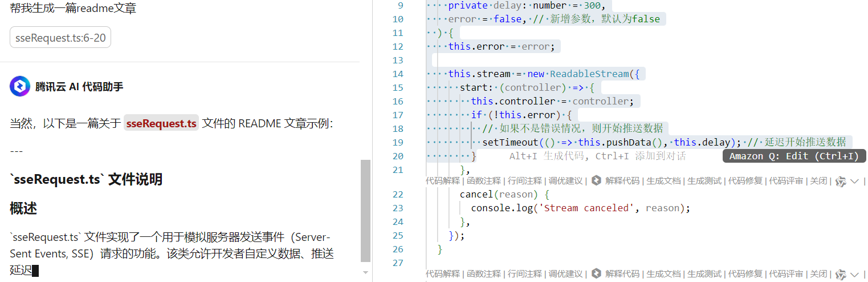Click the comment 延迟开始推送数据 on line 19
The image size is (868, 282).
click(797, 142)
